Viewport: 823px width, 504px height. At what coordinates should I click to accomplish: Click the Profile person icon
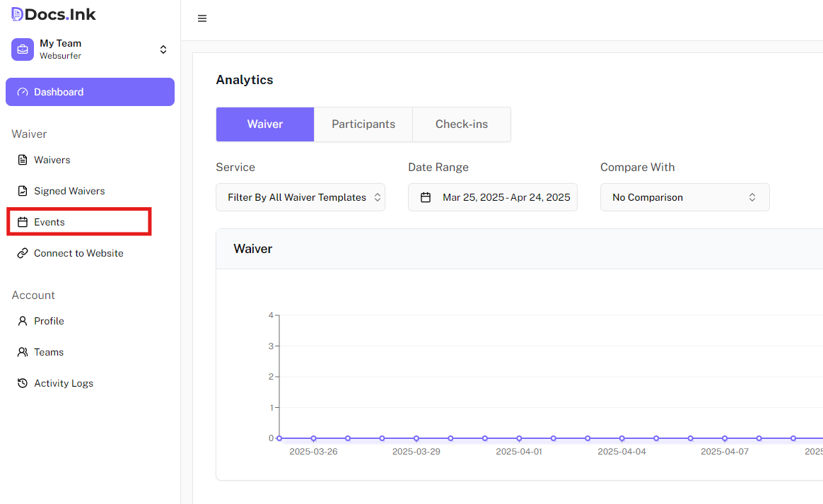coord(23,321)
